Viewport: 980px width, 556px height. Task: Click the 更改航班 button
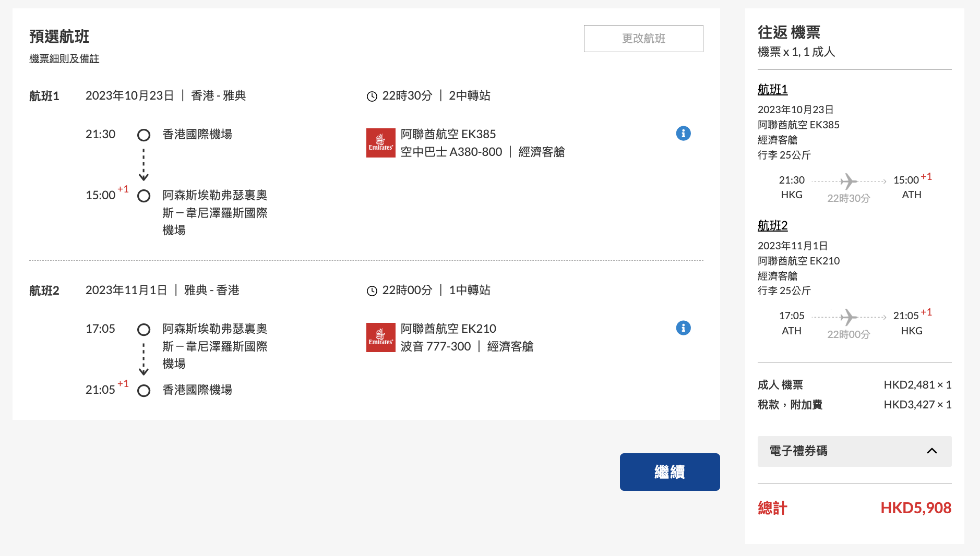click(x=643, y=39)
